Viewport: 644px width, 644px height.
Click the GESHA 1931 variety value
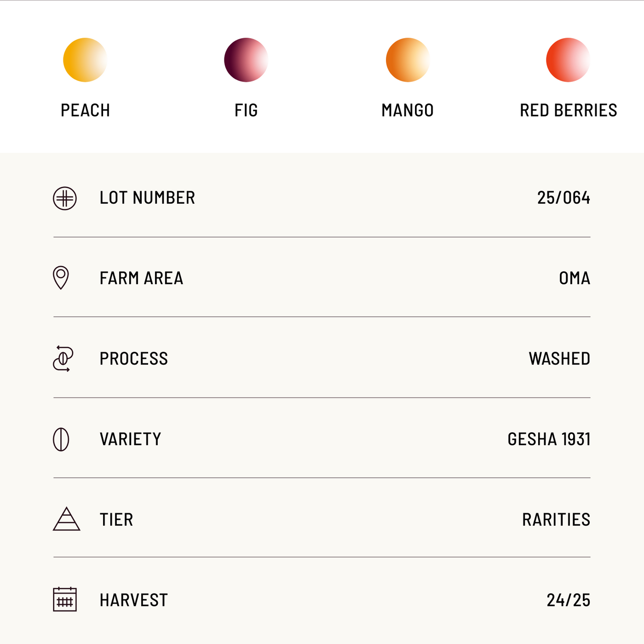(549, 439)
